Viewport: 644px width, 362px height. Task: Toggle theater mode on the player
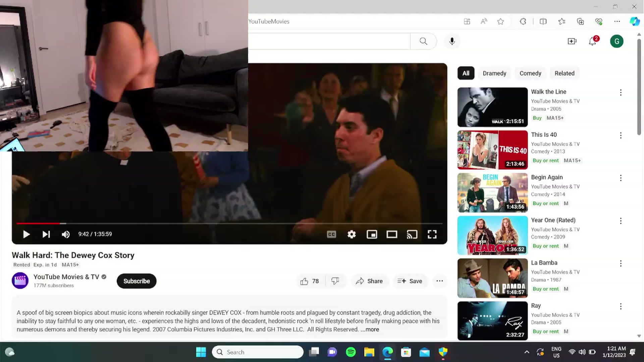[x=392, y=234]
